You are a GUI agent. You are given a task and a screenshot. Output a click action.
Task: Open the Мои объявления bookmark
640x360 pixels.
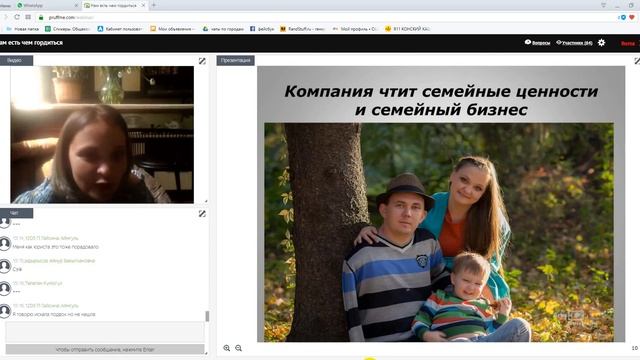(x=172, y=29)
